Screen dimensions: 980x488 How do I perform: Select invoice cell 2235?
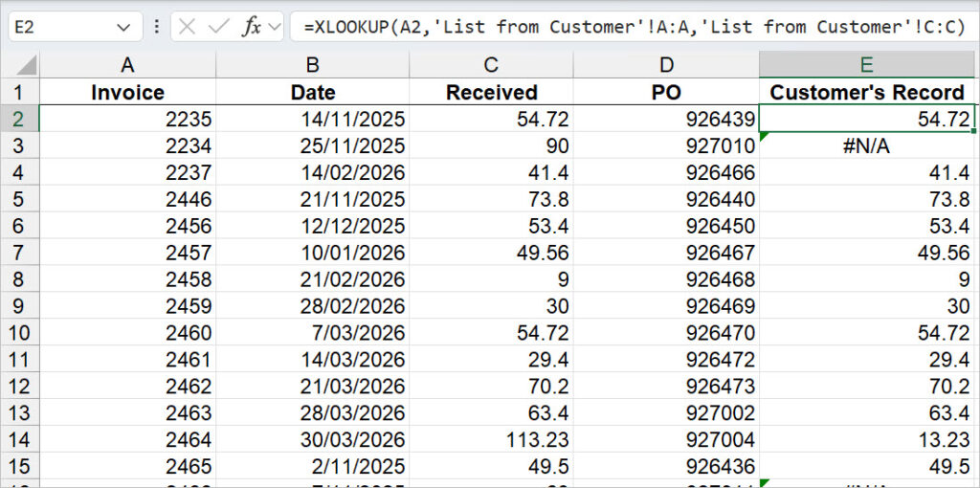point(127,119)
